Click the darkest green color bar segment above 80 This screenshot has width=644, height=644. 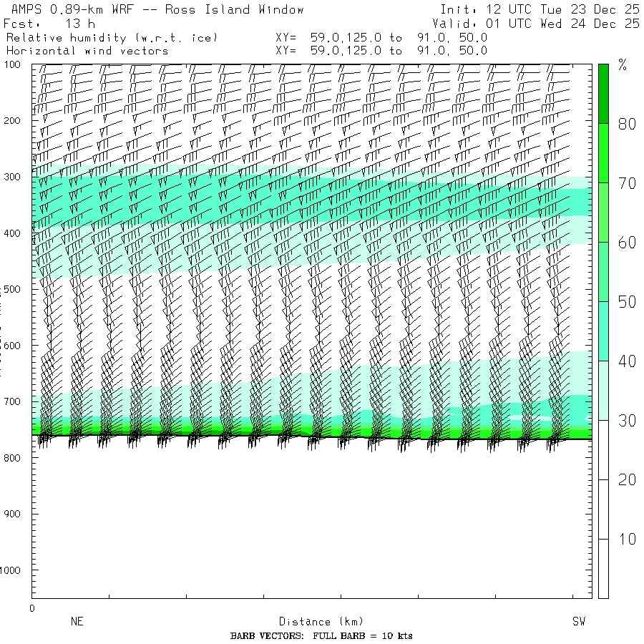[603, 93]
